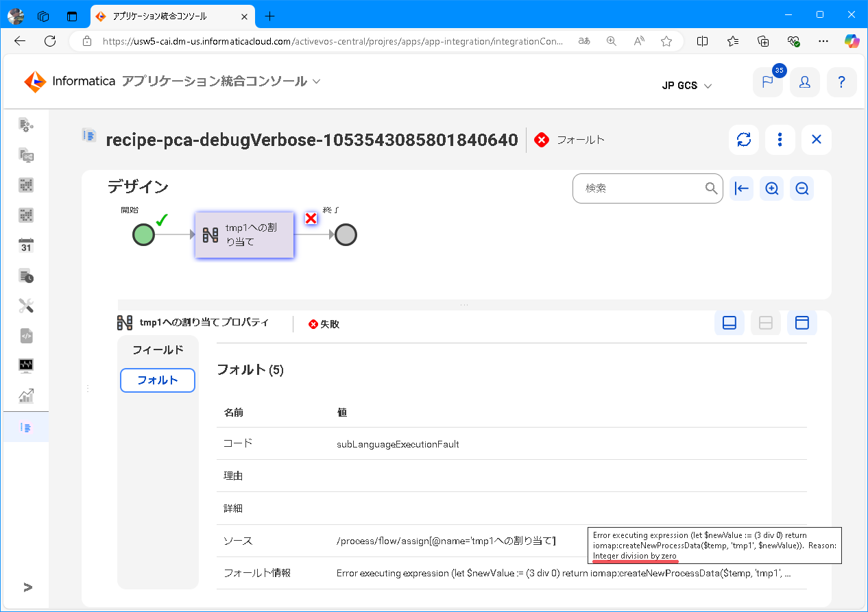Viewport: 868px width, 612px height.
Task: Click the subLanguageExecutionFault code value
Action: coord(398,444)
